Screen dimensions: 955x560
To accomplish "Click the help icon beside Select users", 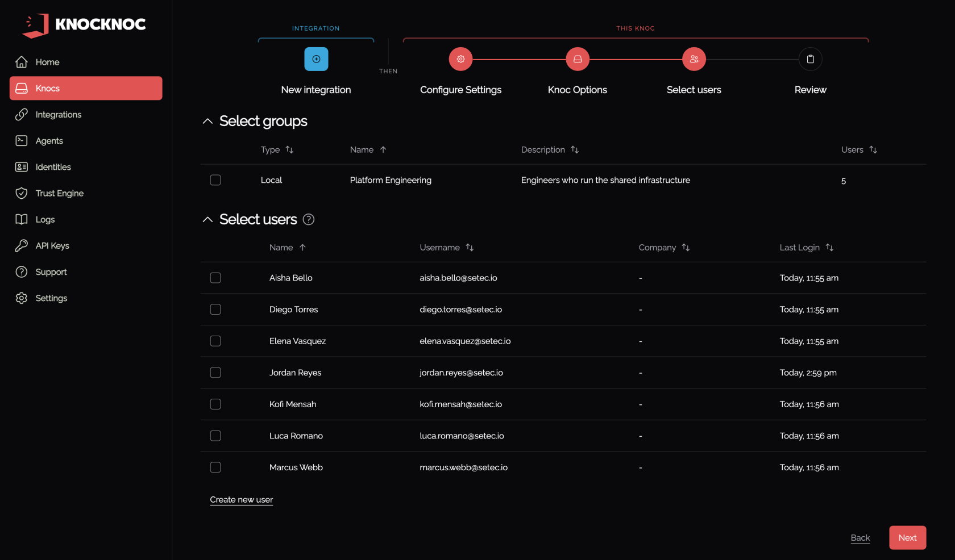I will coord(309,219).
